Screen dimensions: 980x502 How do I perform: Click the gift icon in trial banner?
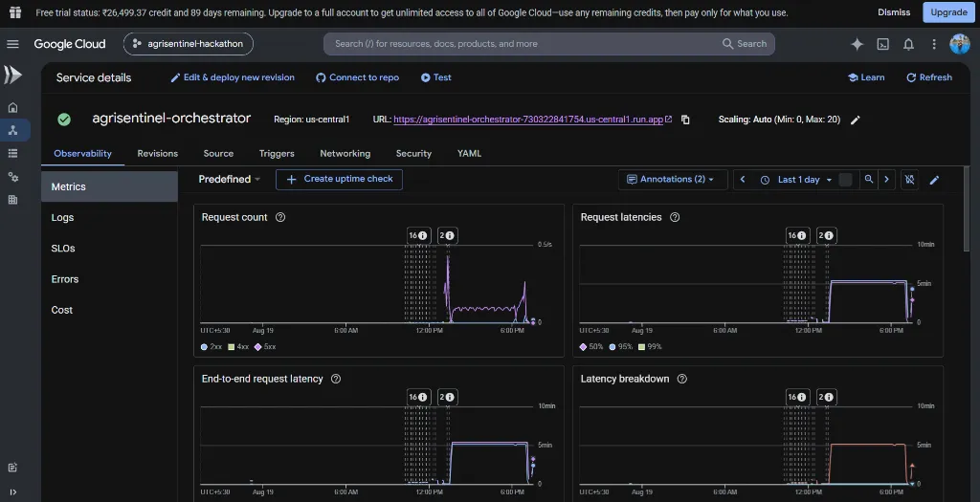15,12
